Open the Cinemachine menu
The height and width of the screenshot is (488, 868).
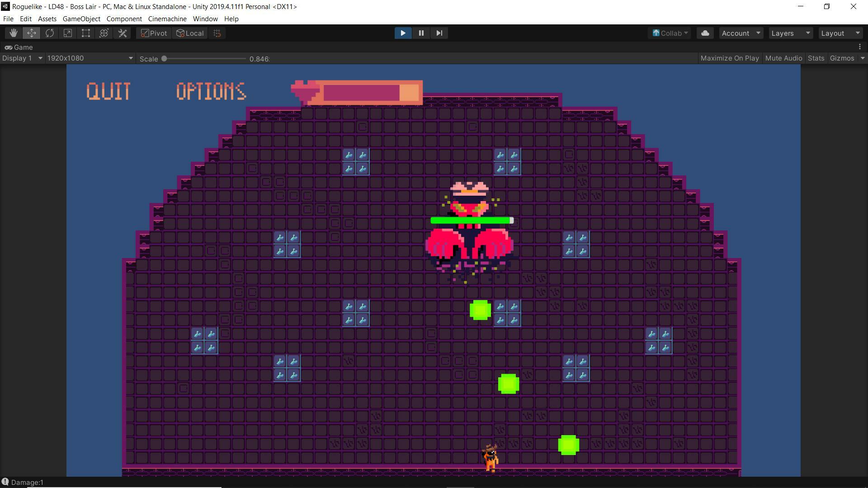pos(167,19)
